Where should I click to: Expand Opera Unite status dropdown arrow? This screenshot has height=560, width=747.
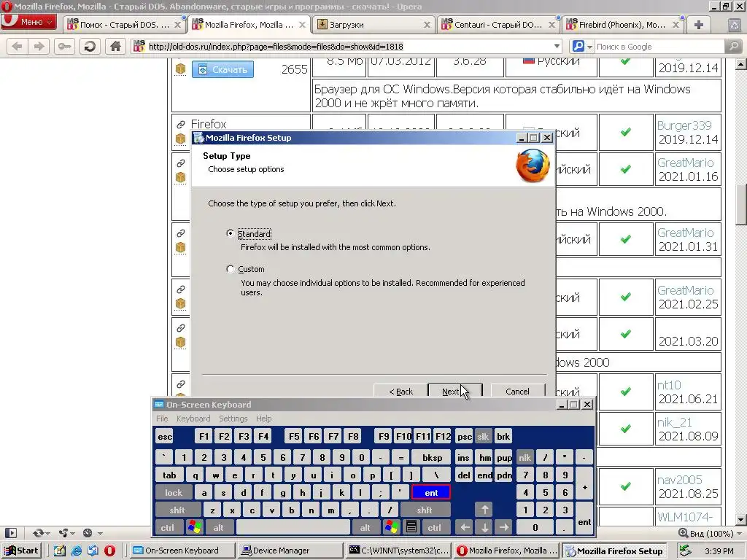click(72, 533)
